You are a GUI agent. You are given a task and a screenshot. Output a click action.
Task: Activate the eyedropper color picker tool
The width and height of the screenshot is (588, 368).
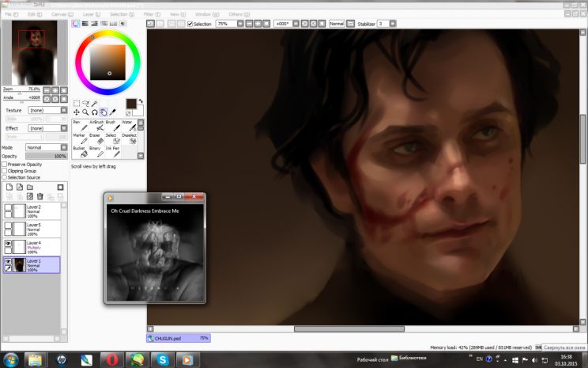pyautogui.click(x=112, y=112)
